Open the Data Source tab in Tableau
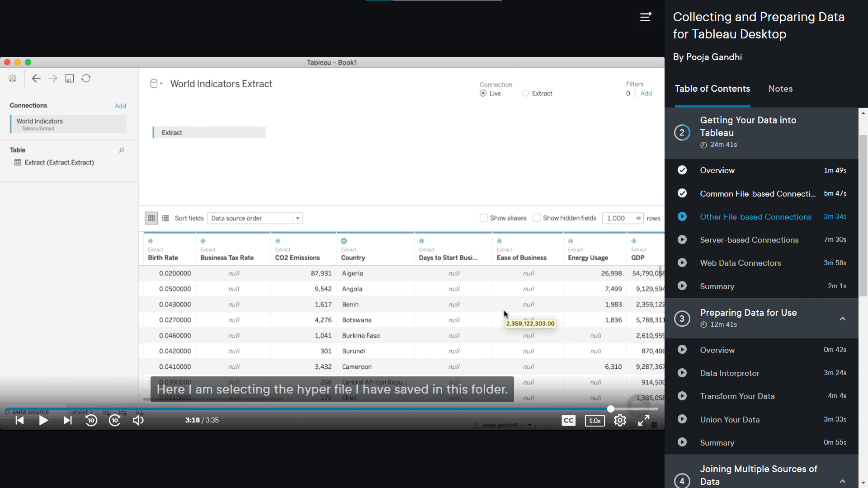This screenshot has height=488, width=868. click(30, 411)
